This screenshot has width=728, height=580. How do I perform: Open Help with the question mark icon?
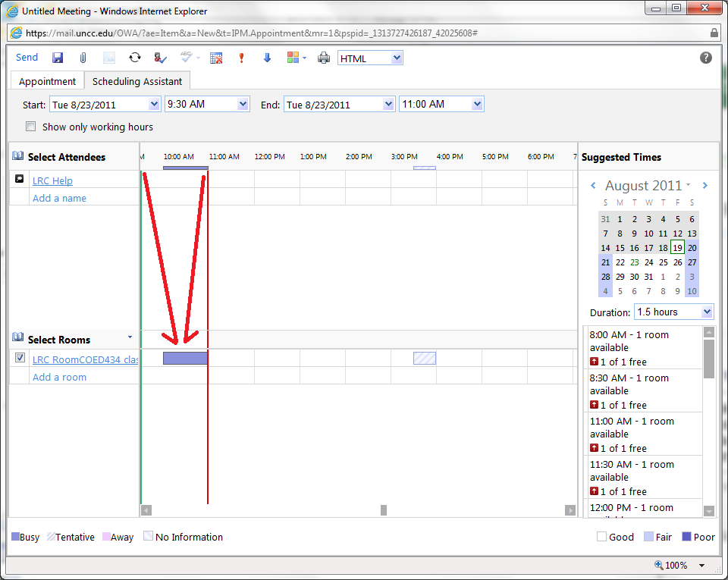click(705, 58)
